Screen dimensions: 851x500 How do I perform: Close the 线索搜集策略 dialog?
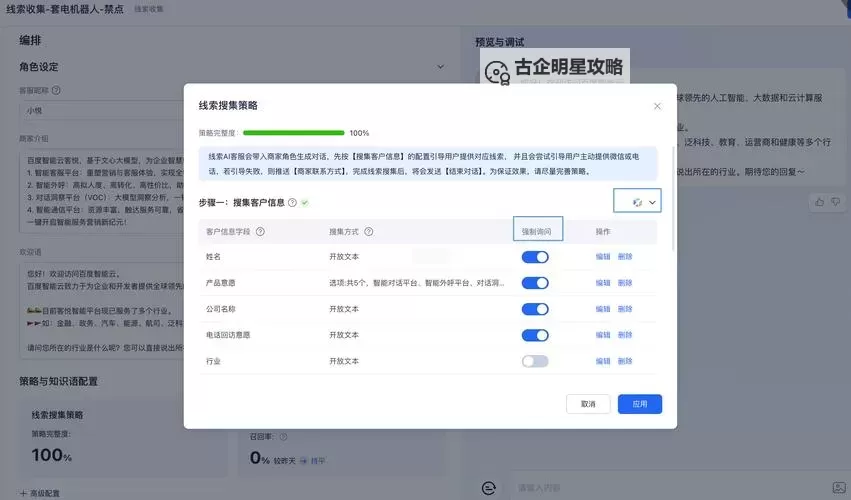tap(657, 106)
